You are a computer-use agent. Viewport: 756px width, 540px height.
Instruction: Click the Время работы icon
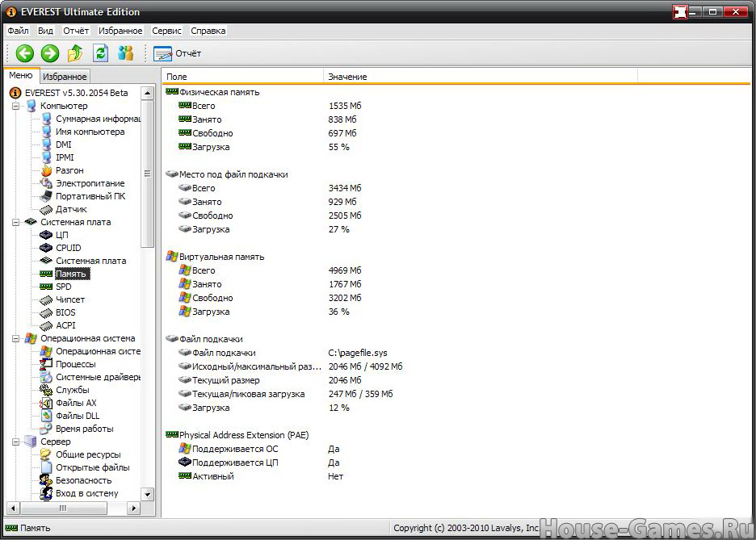46,429
